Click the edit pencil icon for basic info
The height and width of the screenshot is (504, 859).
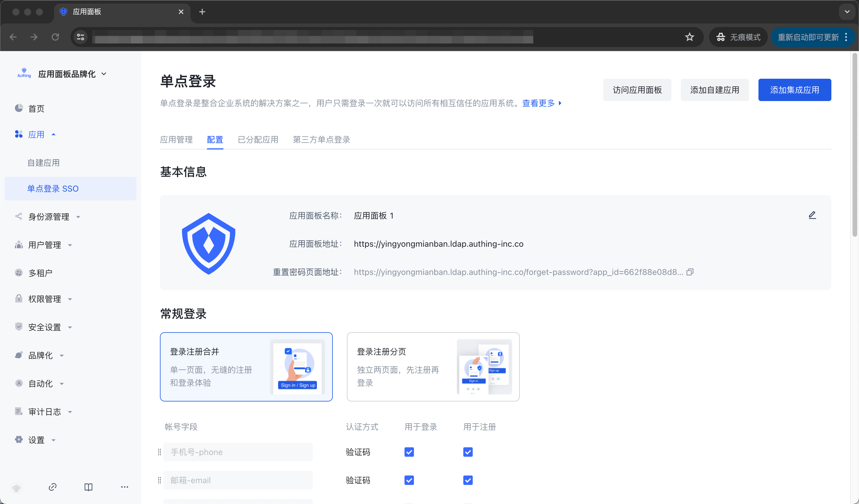click(x=812, y=215)
